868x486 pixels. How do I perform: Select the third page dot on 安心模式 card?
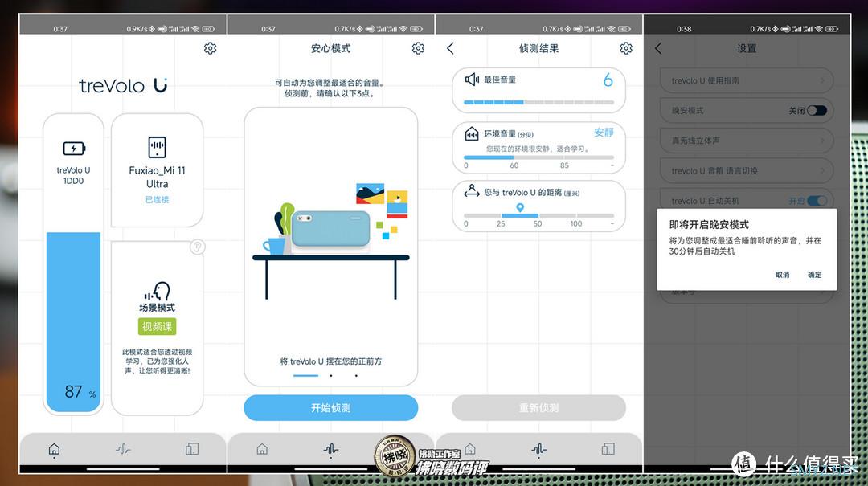click(356, 376)
